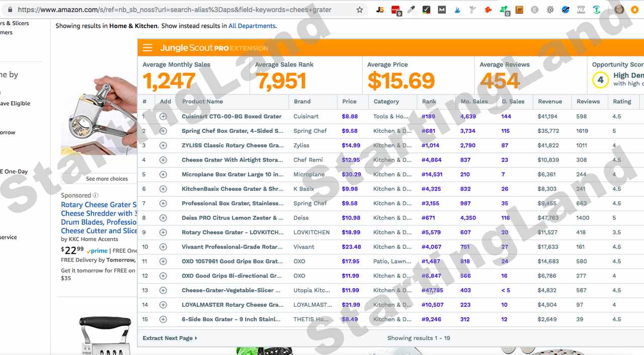Sort table by Product Name column header
Image resolution: width=644 pixels, height=355 pixels.
click(x=202, y=102)
